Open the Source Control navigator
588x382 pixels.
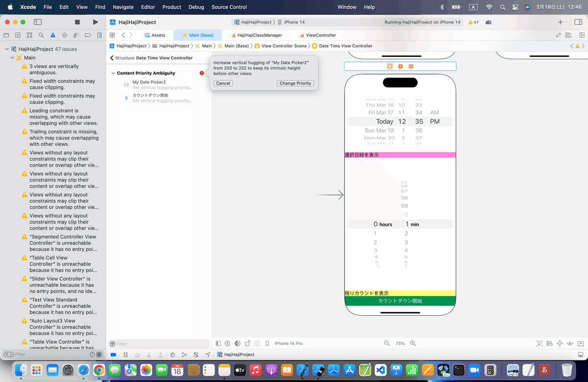18,35
